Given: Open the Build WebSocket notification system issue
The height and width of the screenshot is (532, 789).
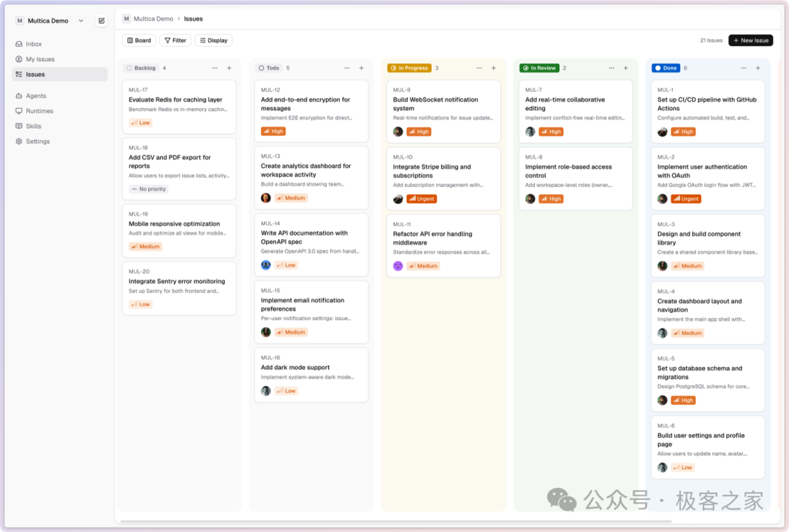Looking at the screenshot, I should [x=443, y=111].
